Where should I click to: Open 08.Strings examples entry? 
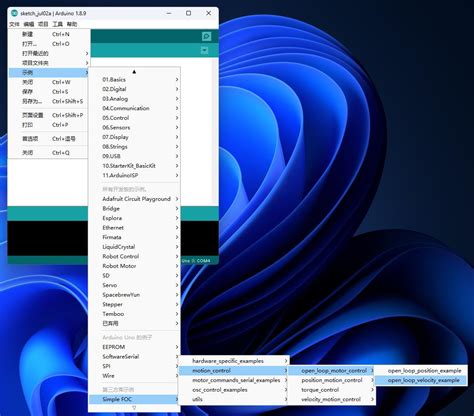134,147
